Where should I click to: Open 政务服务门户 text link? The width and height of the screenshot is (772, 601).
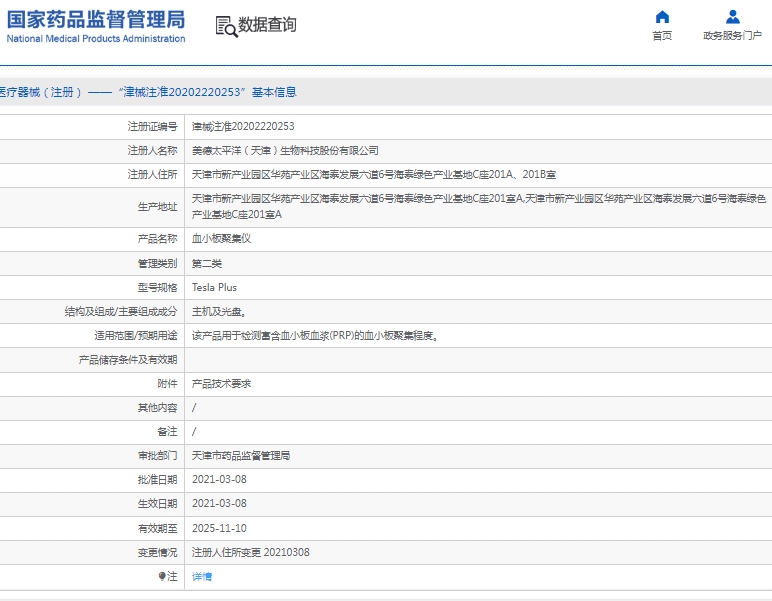(x=733, y=35)
